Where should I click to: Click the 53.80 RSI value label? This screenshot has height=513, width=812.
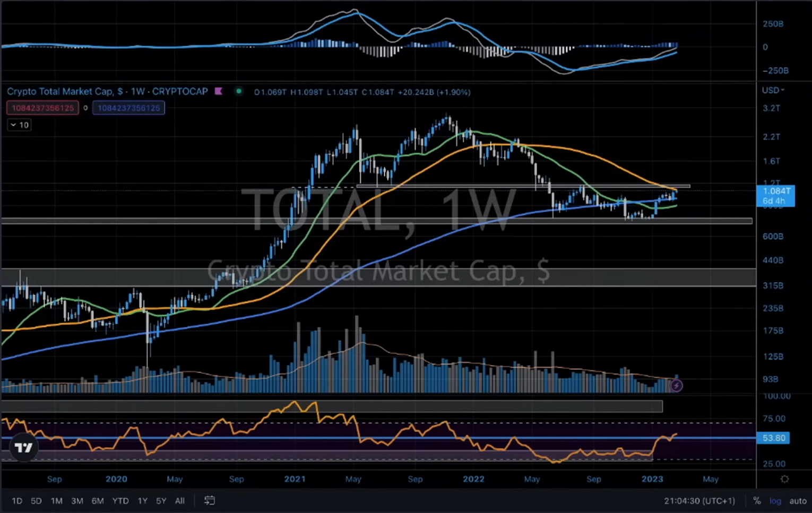pos(774,438)
